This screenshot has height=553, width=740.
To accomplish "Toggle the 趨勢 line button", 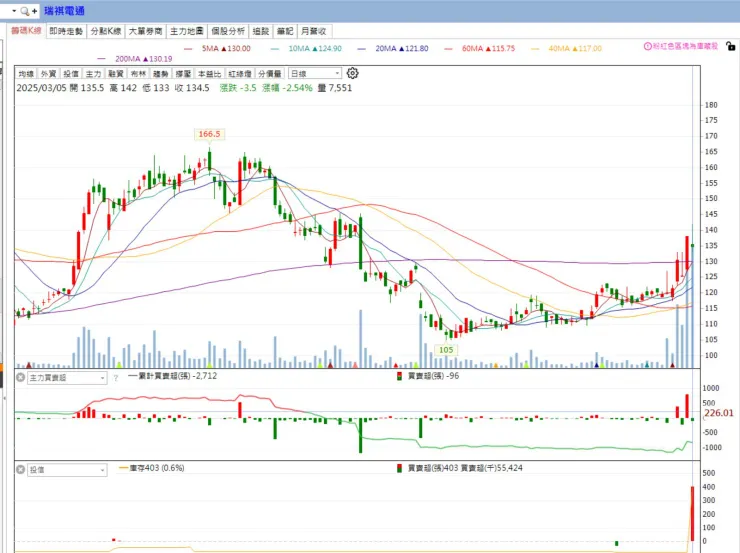I will click(x=160, y=74).
